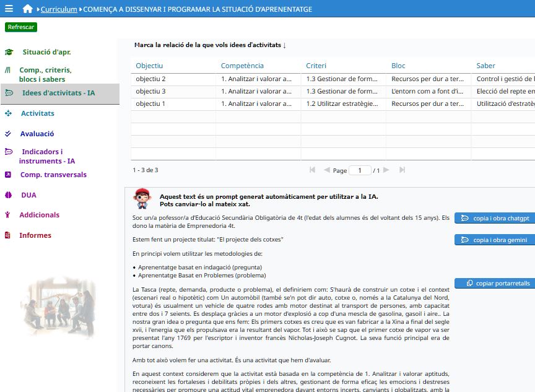The width and height of the screenshot is (535, 392).
Task: Click the mascot character avatar
Action: point(142,199)
